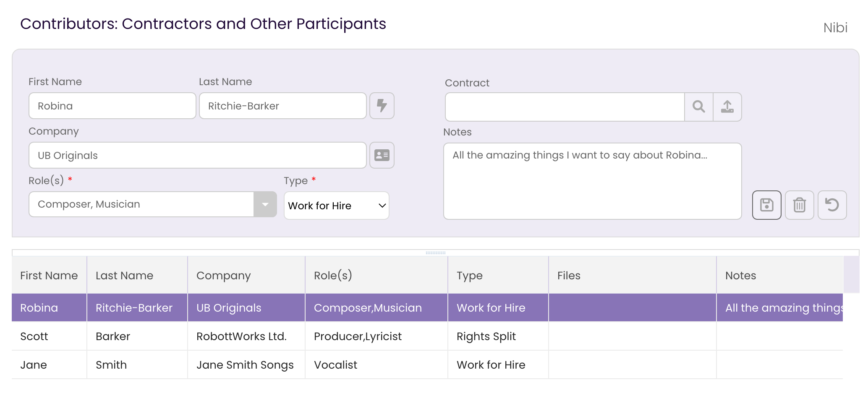The width and height of the screenshot is (868, 398).
Task: Select the Robina row first name cell
Action: click(x=49, y=307)
